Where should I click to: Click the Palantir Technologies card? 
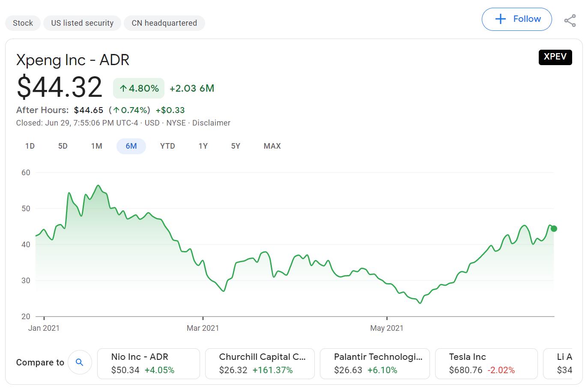pyautogui.click(x=375, y=363)
